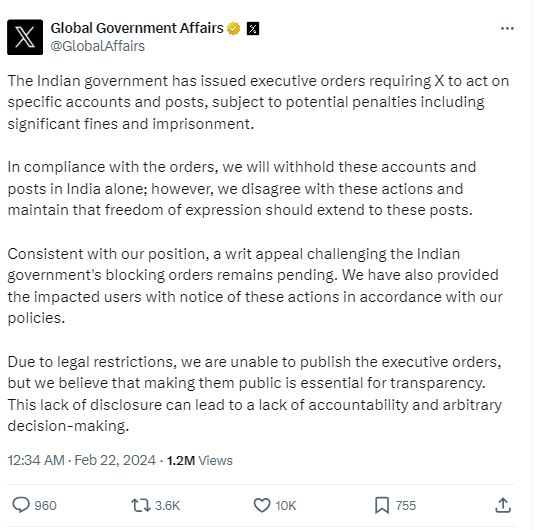Open the @GlobalAffairs handle link
This screenshot has width=538, height=530.
tap(97, 46)
